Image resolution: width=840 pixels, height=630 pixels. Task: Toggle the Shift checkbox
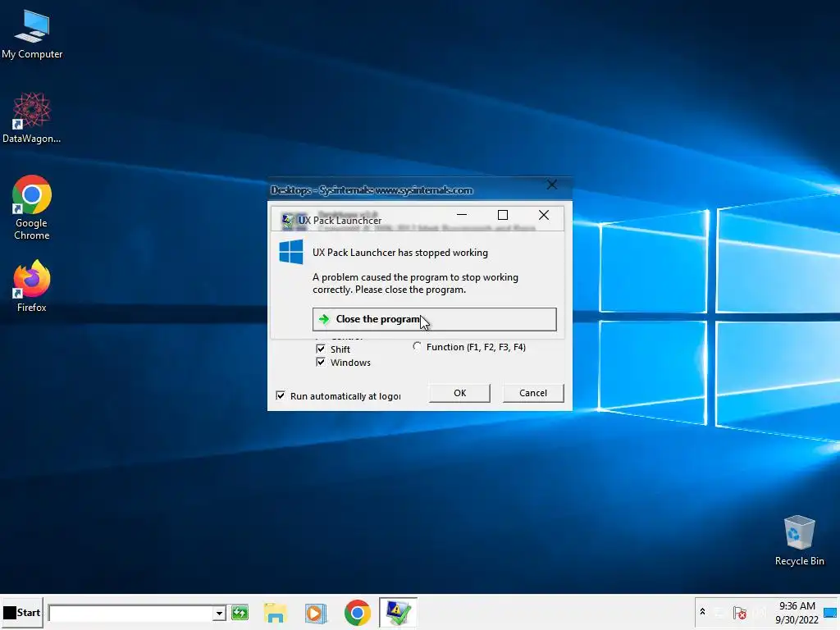point(321,349)
